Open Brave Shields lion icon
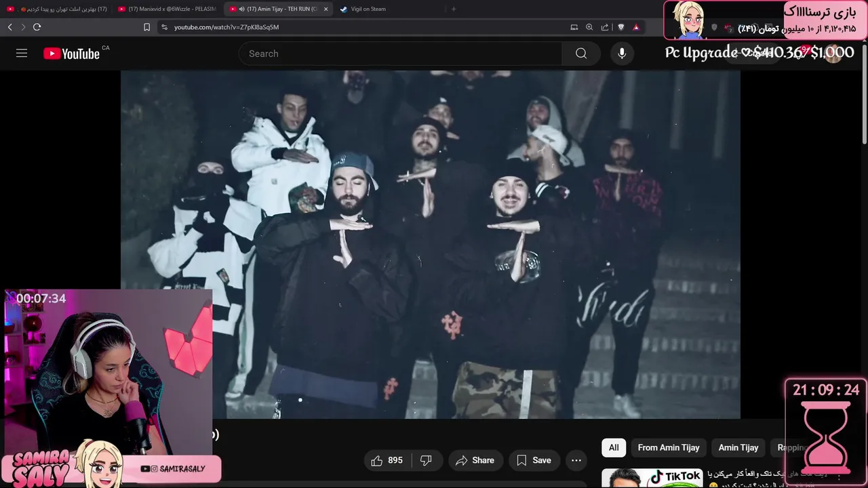This screenshot has height=488, width=868. pos(620,27)
